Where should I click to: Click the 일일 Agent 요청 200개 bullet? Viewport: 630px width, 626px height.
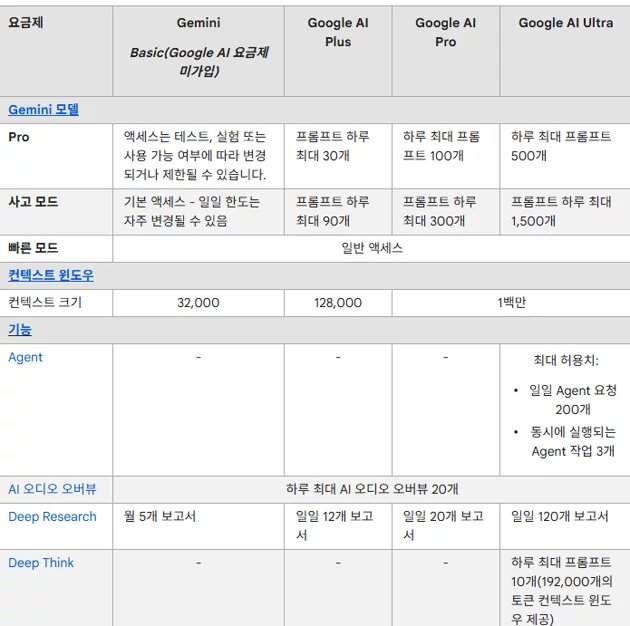[x=573, y=400]
